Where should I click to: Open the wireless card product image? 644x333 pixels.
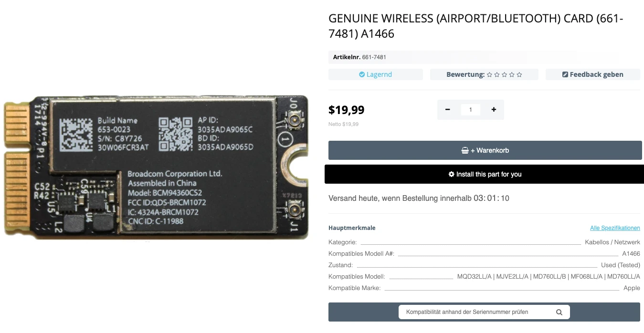pos(156,167)
